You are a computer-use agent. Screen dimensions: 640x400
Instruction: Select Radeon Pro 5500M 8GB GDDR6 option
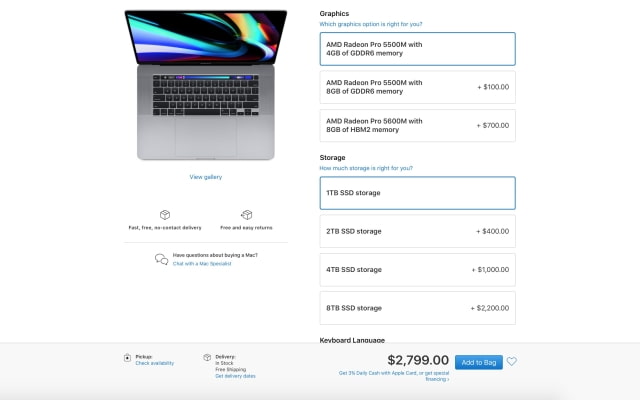418,87
